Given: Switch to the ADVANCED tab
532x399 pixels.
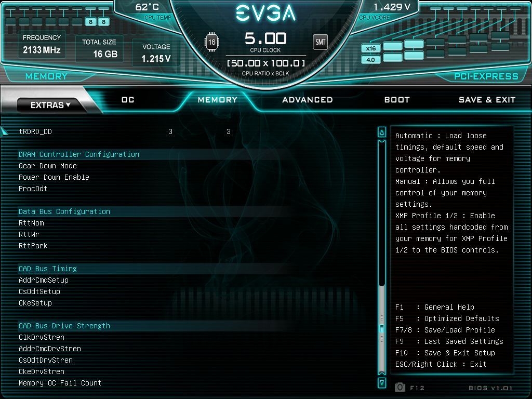Looking at the screenshot, I should pyautogui.click(x=308, y=100).
